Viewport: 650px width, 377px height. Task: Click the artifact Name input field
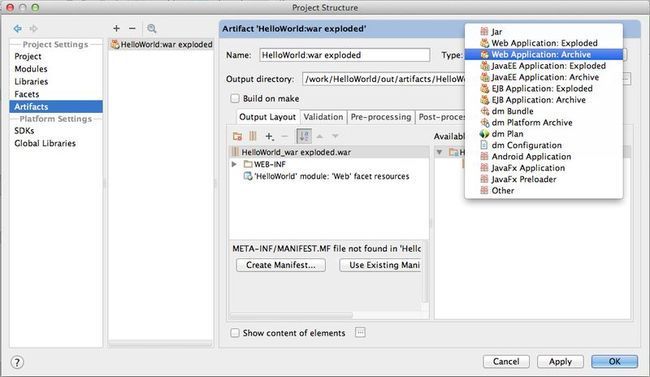344,55
